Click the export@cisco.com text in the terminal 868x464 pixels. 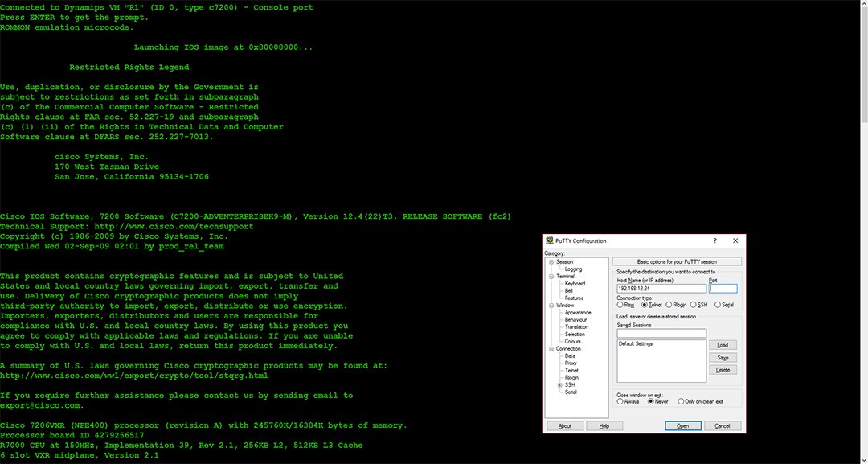[42, 405]
